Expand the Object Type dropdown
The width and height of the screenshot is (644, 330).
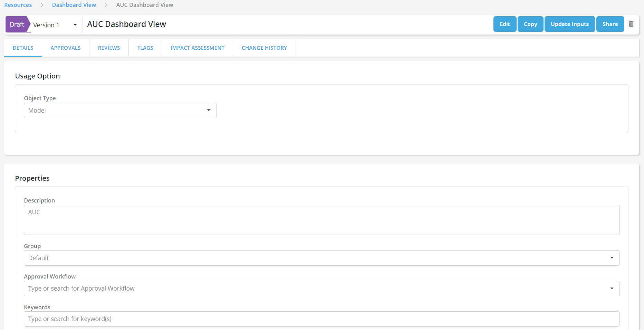(x=208, y=110)
